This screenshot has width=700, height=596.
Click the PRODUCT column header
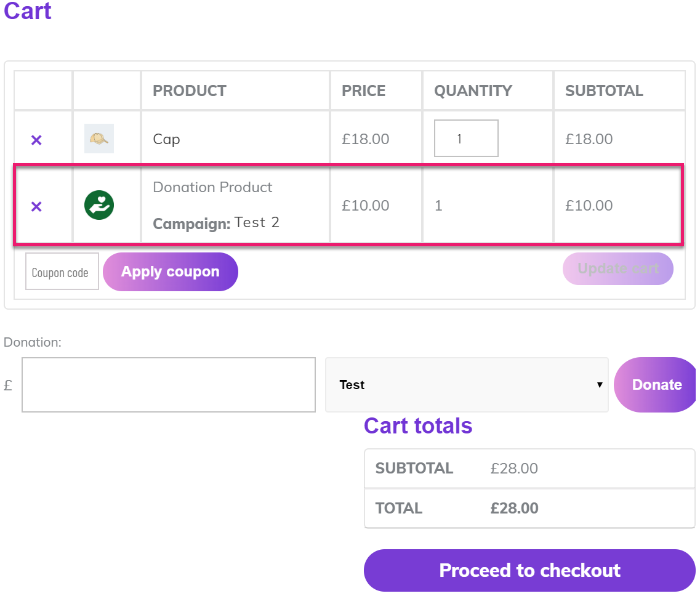coord(190,91)
